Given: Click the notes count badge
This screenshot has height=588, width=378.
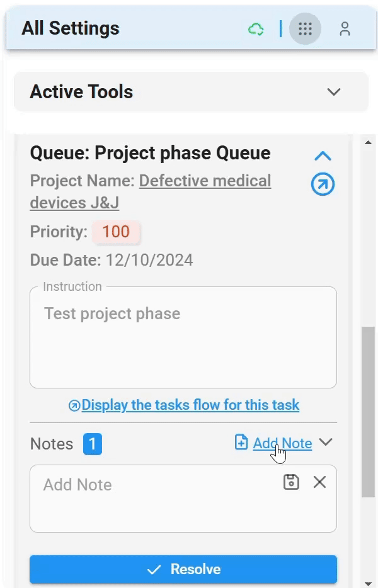Looking at the screenshot, I should click(x=92, y=444).
